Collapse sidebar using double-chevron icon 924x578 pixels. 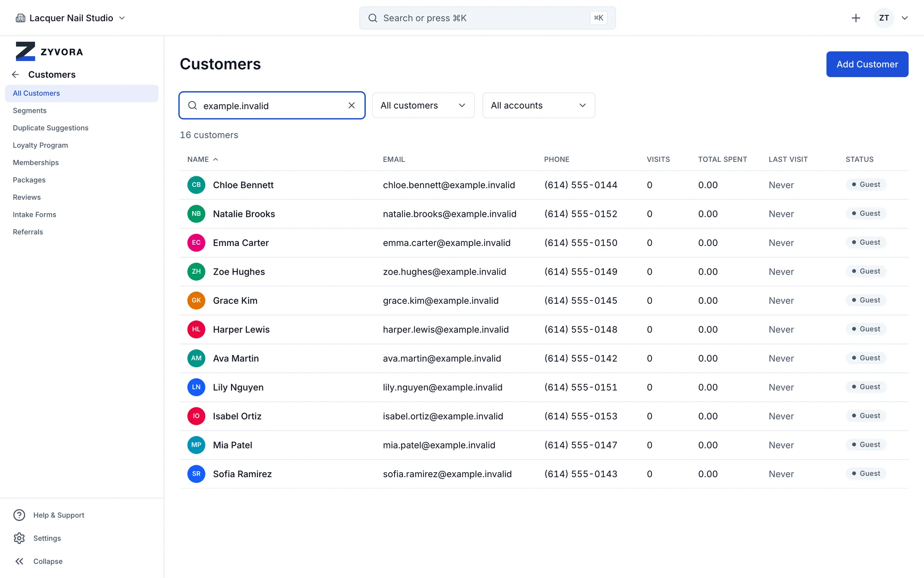[x=19, y=561]
